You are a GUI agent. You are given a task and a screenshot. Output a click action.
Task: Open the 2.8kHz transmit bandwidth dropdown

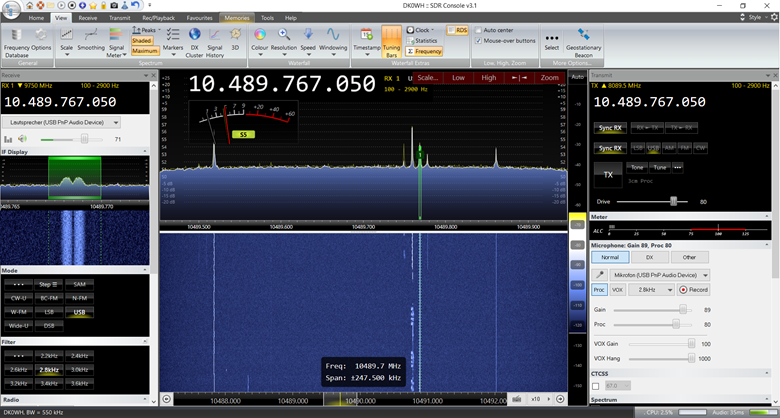click(x=651, y=290)
